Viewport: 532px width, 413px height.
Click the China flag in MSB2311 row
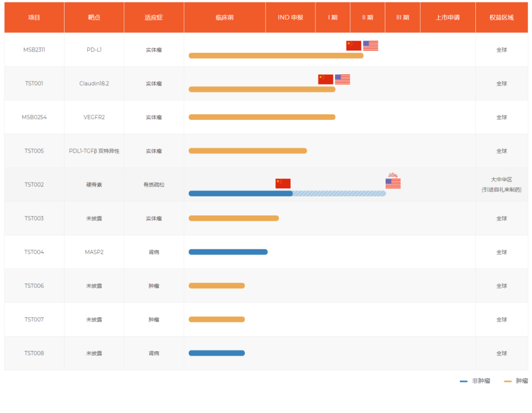tap(354, 46)
